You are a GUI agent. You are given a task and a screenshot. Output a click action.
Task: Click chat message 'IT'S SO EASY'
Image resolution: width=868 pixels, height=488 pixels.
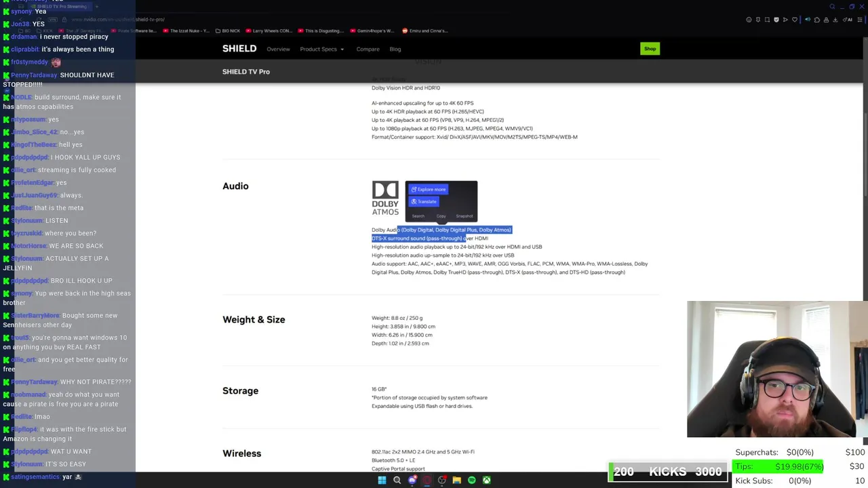(x=66, y=464)
